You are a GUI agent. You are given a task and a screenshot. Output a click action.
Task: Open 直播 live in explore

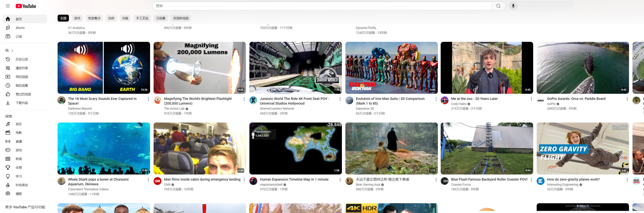[x=25, y=141]
